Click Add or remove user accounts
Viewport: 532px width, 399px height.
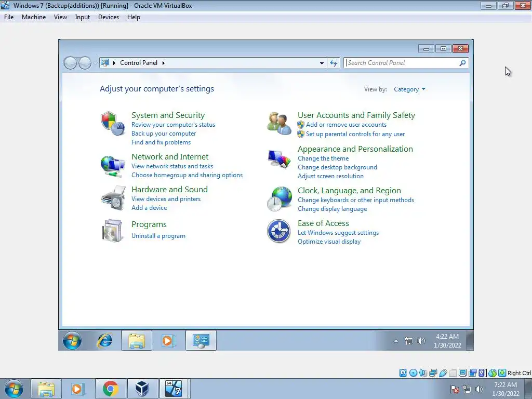pyautogui.click(x=346, y=125)
